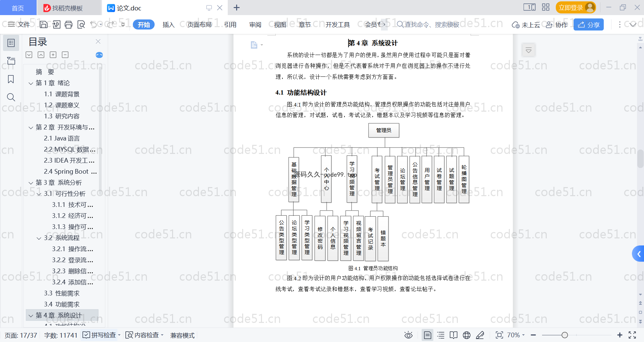Open the search icon in left sidebar
The image size is (644, 342).
11,97
